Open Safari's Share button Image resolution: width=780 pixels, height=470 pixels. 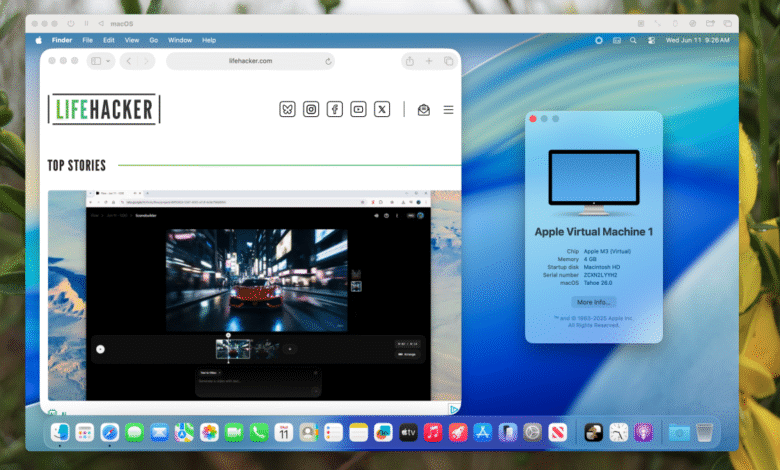409,61
